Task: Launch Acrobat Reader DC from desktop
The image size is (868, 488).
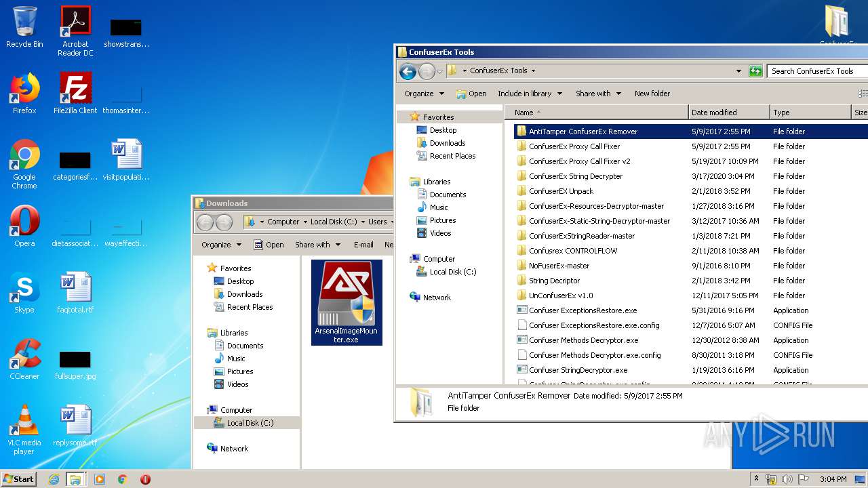Action: tap(75, 31)
